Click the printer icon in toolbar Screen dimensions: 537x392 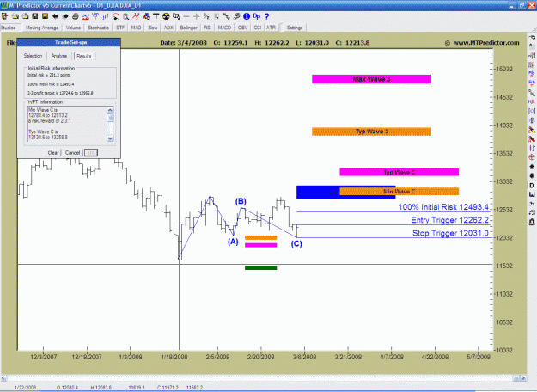[76, 16]
